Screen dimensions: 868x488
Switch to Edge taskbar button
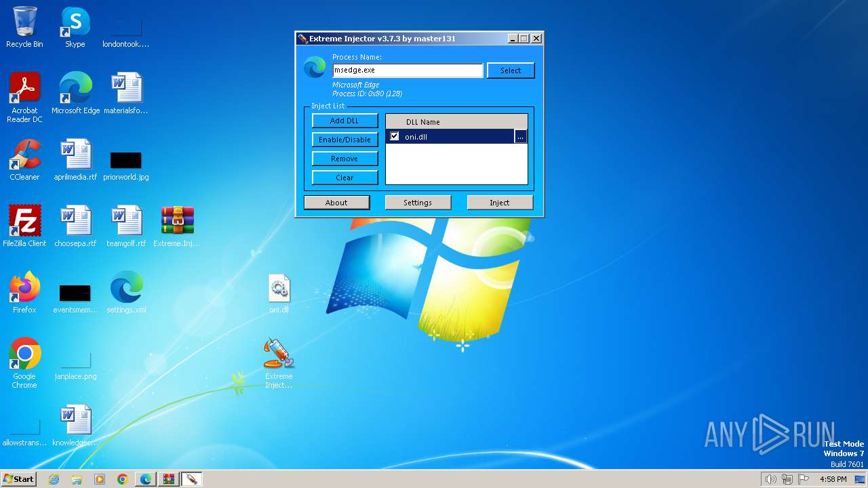[x=146, y=479]
